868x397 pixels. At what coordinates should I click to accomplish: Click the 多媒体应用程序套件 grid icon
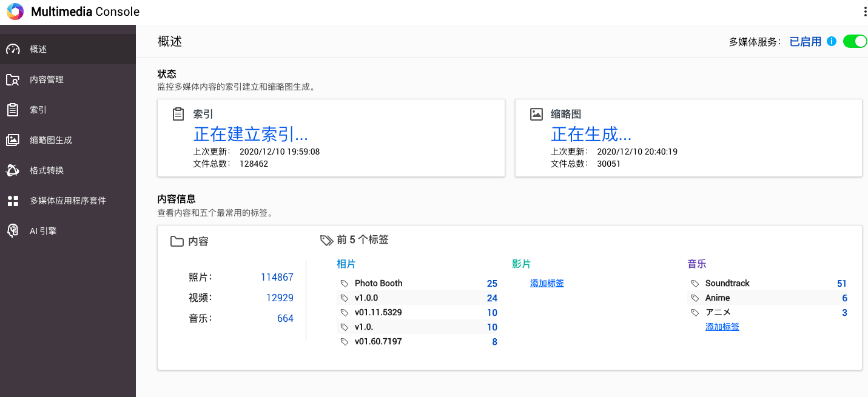click(x=13, y=201)
